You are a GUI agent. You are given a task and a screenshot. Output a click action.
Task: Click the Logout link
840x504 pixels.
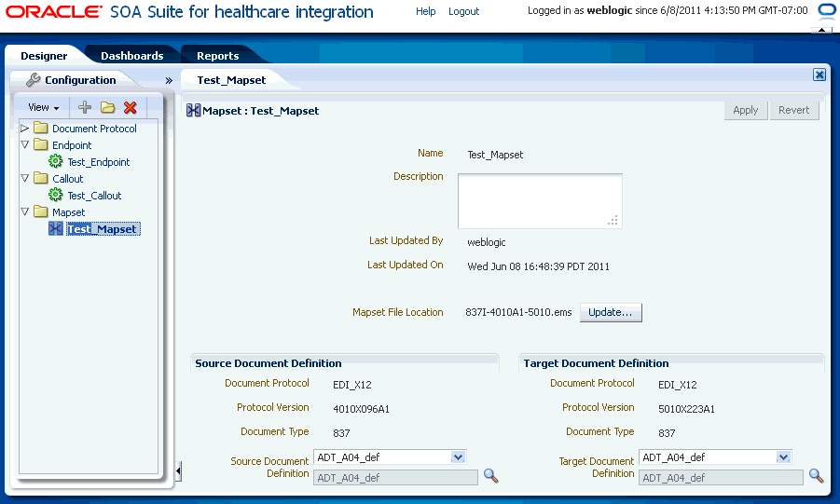[464, 11]
